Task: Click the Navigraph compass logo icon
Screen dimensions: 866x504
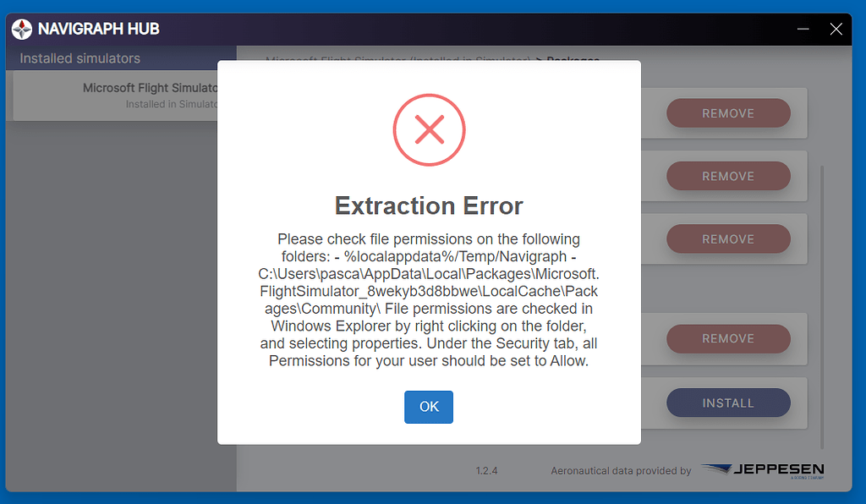Action: pyautogui.click(x=24, y=29)
